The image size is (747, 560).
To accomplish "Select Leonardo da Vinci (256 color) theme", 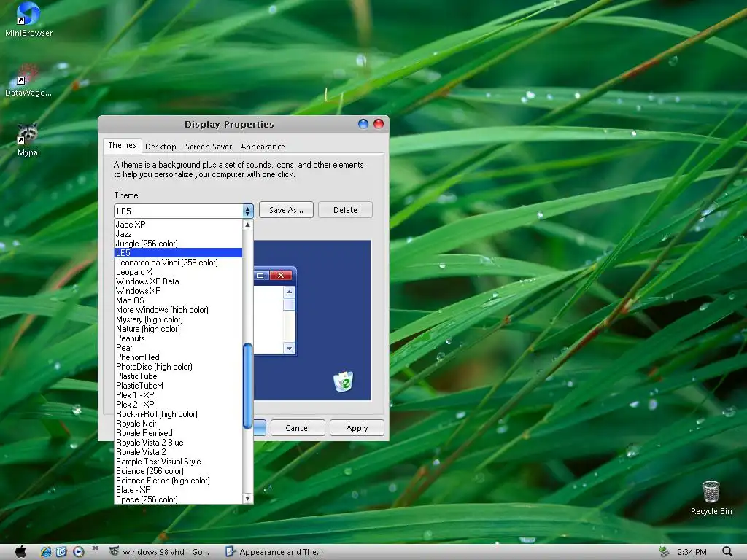I will (x=178, y=262).
